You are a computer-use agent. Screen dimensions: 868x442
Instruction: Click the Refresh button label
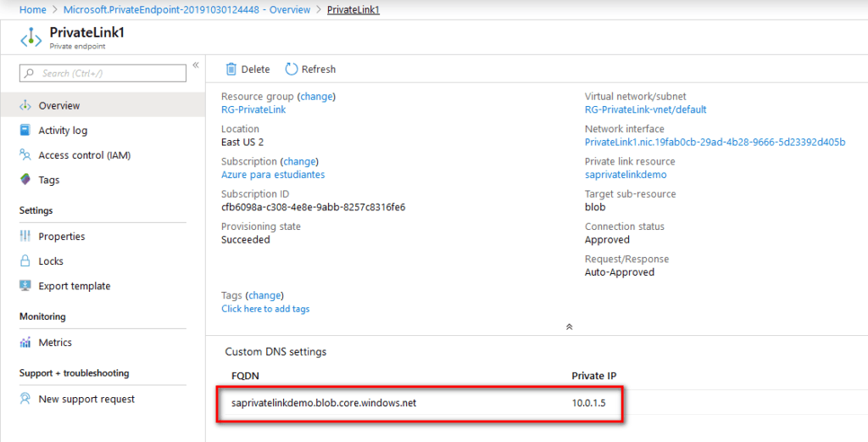click(319, 70)
